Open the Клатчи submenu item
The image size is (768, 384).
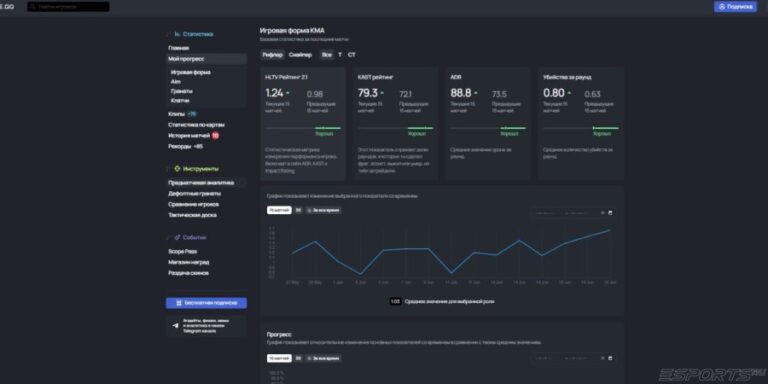click(x=180, y=100)
